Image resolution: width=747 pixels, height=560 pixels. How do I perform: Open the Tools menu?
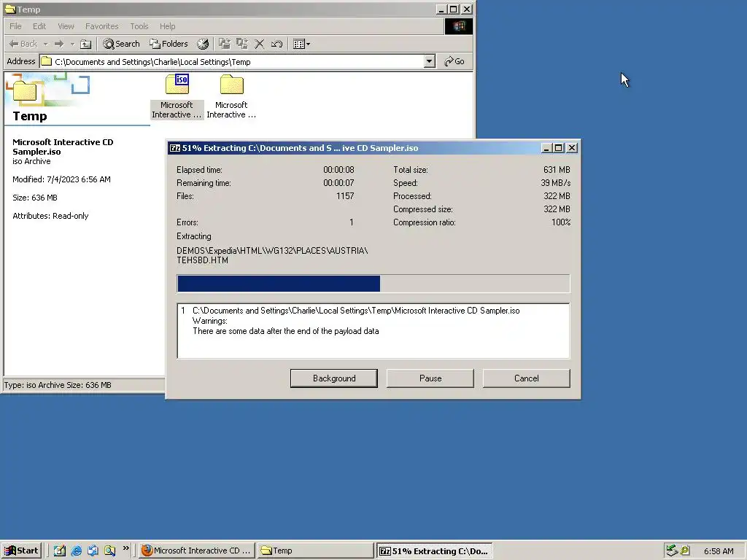[x=139, y=26]
